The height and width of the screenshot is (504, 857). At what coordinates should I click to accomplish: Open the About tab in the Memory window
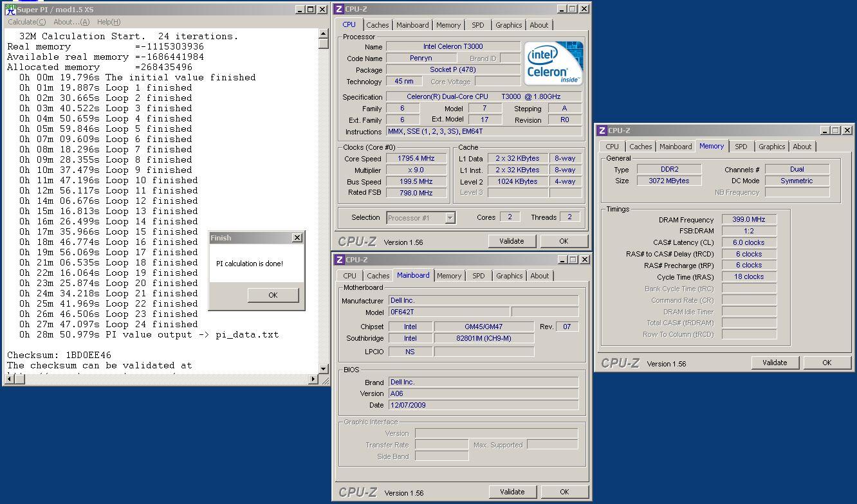click(802, 147)
